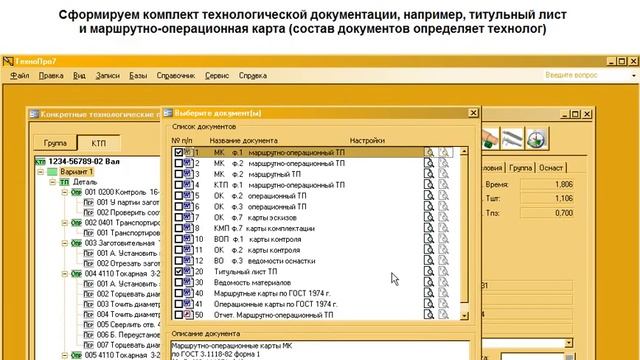This screenshot has height=360, width=640.
Task: Open the Правка menu
Action: [51, 76]
